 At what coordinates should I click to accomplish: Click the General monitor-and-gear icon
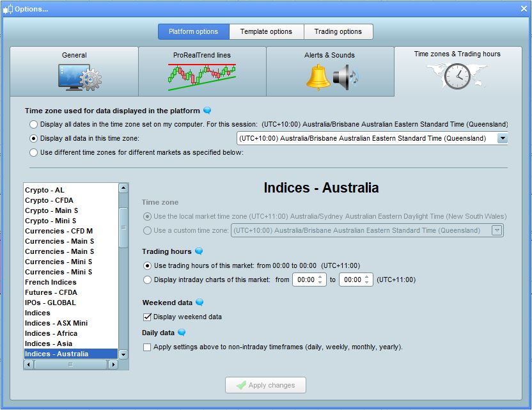click(x=80, y=77)
